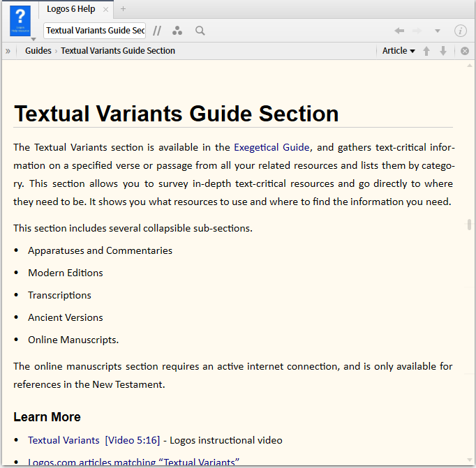Expand table of contents chevrons

coord(8,51)
